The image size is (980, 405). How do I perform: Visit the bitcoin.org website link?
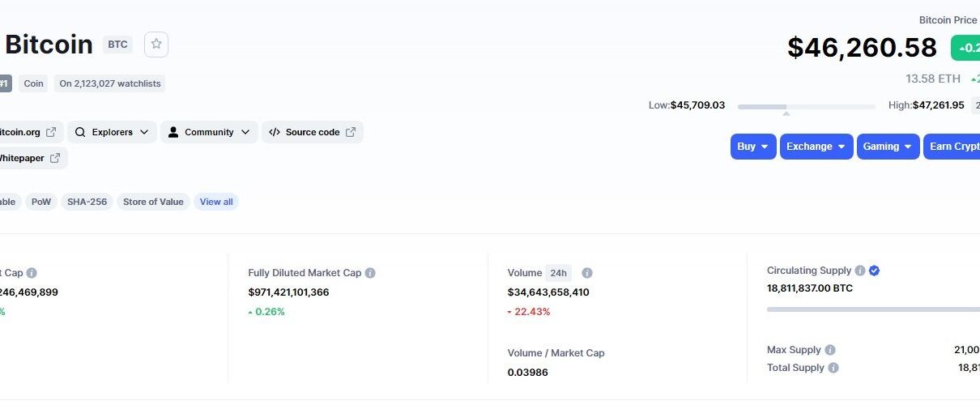31,132
